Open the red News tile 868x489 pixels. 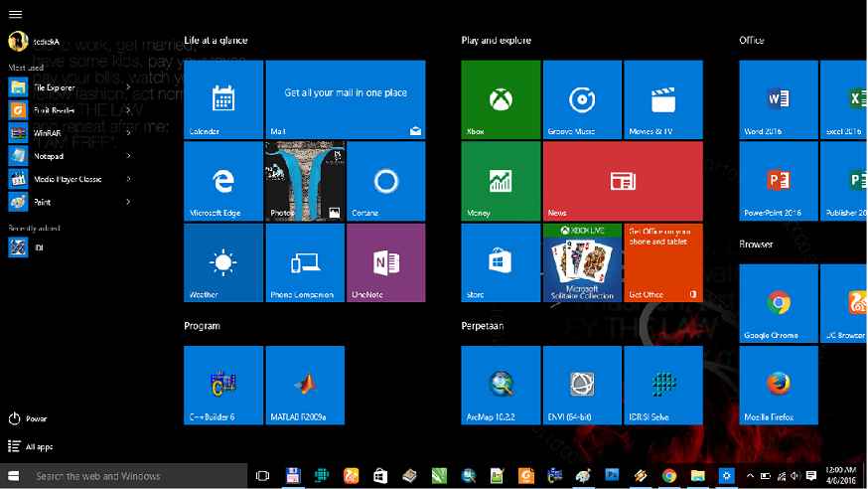(623, 181)
